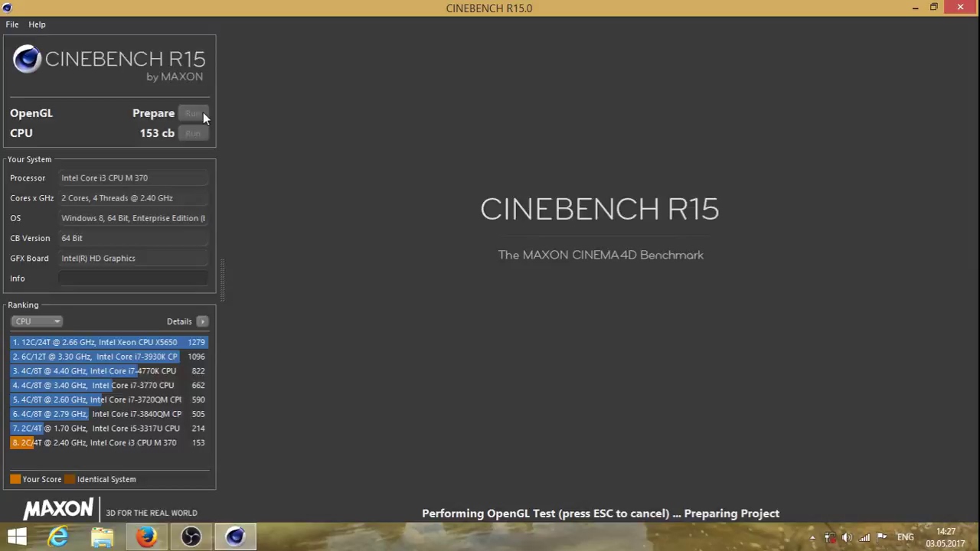
Task: Select ranking row Intel Core i3 M 370
Action: [109, 443]
